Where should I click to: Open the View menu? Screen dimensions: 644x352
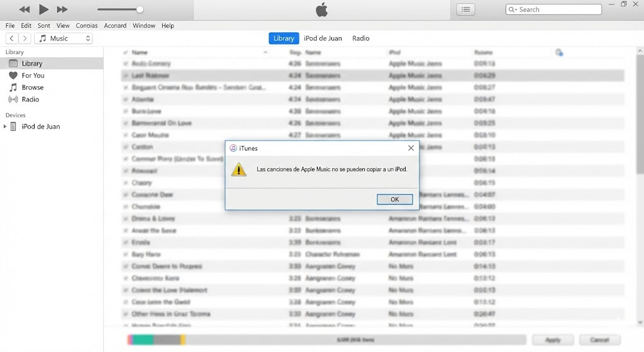point(63,25)
